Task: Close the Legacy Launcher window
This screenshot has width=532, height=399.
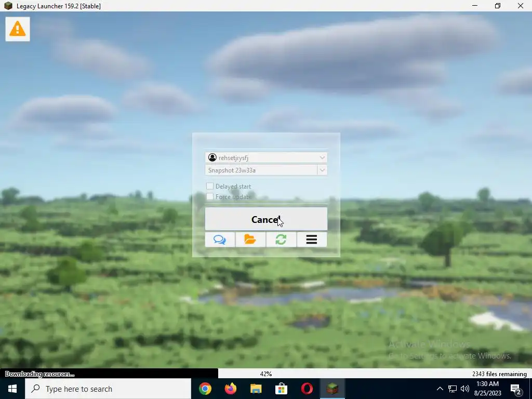Action: [x=521, y=6]
